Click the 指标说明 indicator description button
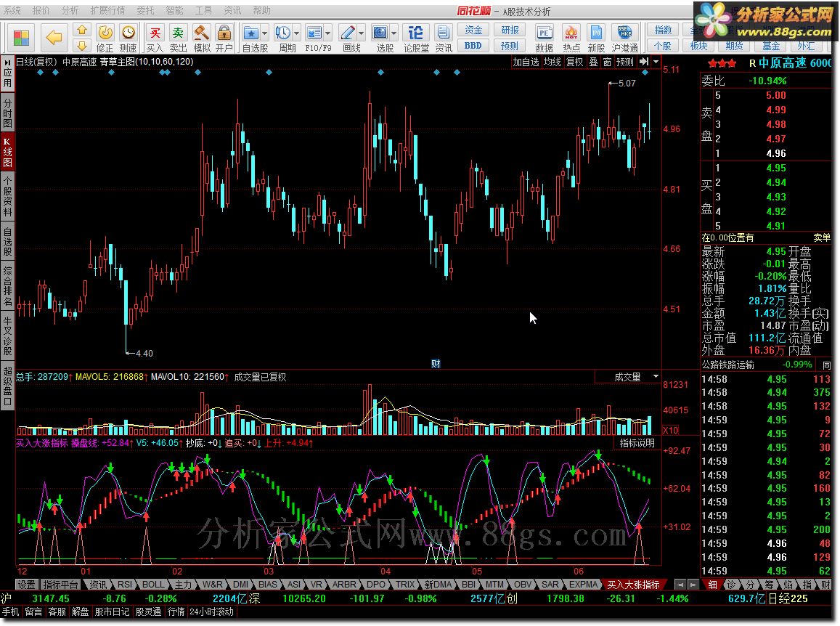 [x=637, y=443]
